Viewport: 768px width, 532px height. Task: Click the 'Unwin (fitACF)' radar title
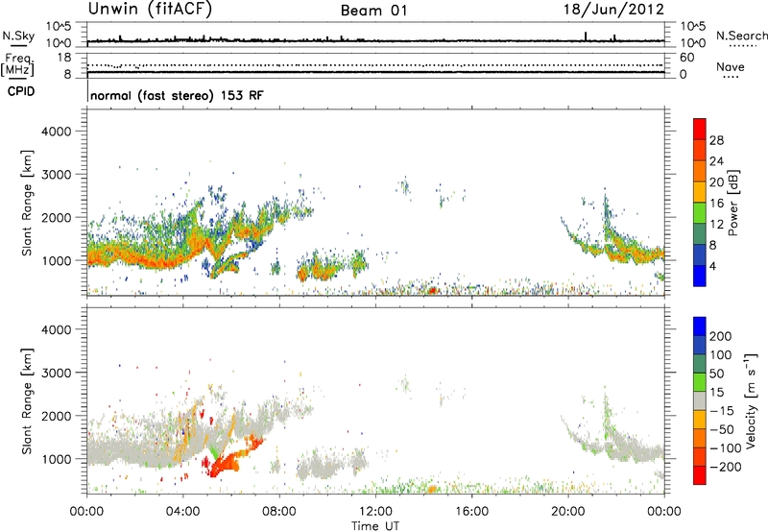(150, 10)
